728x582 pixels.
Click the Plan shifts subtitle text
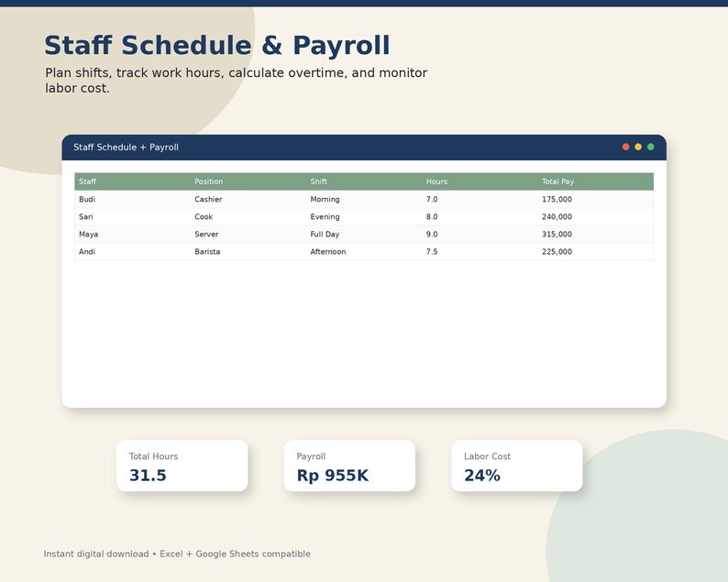[x=236, y=81]
